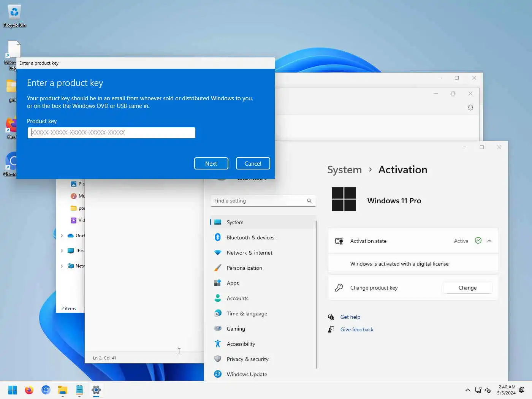This screenshot has height=399, width=532.
Task: Click the muted volume icon in tray
Action: pos(488,390)
